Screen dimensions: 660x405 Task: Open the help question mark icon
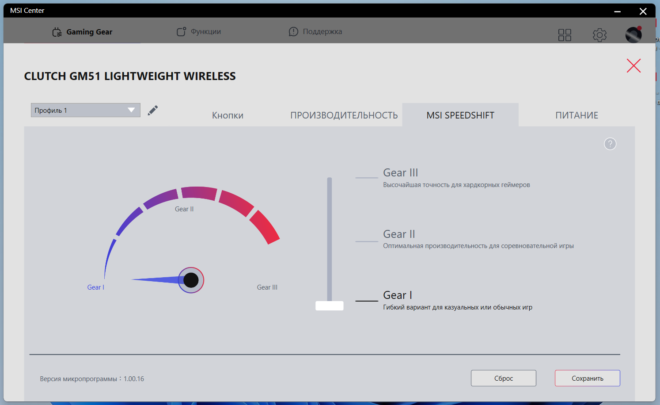(610, 144)
